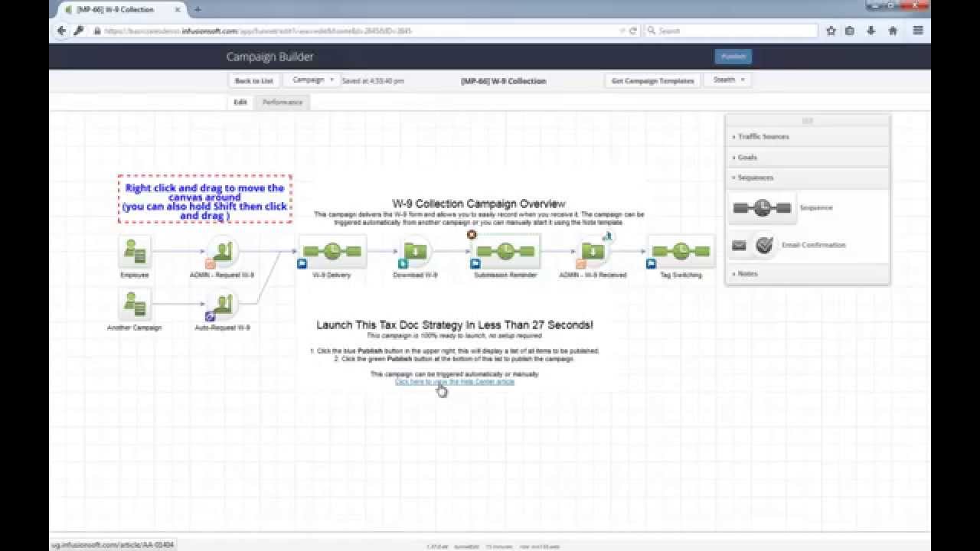This screenshot has height=551, width=980.
Task: Open the Download W-9 goal
Action: coord(415,251)
